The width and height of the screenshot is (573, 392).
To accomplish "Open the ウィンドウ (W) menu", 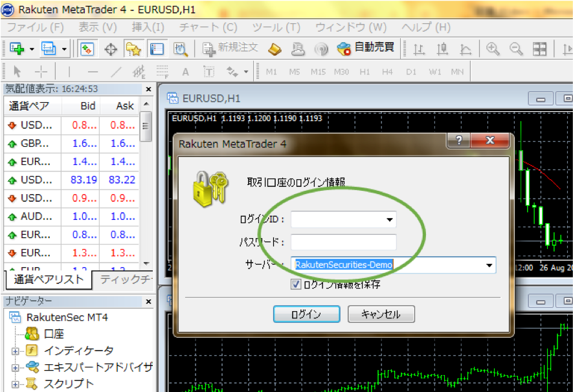I will 351,27.
